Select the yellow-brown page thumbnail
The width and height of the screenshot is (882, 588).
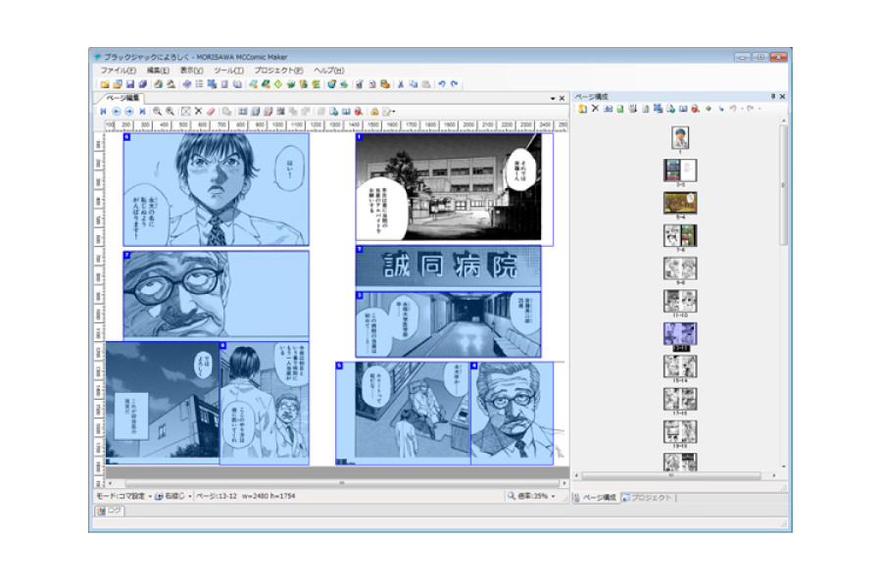pos(680,203)
